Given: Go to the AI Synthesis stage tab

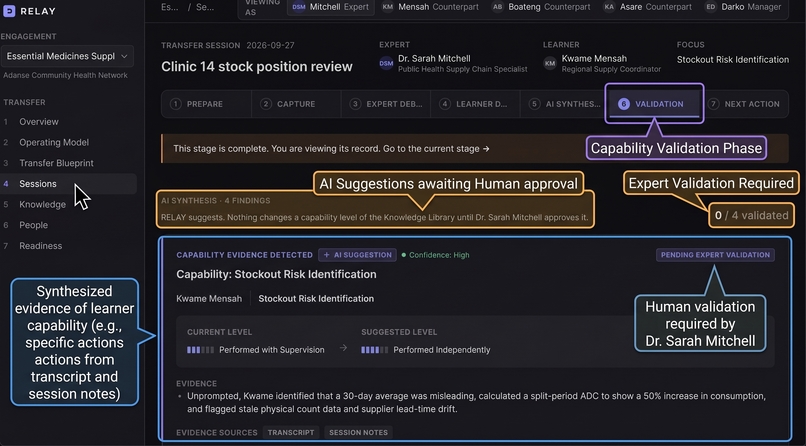Looking at the screenshot, I should [x=564, y=104].
